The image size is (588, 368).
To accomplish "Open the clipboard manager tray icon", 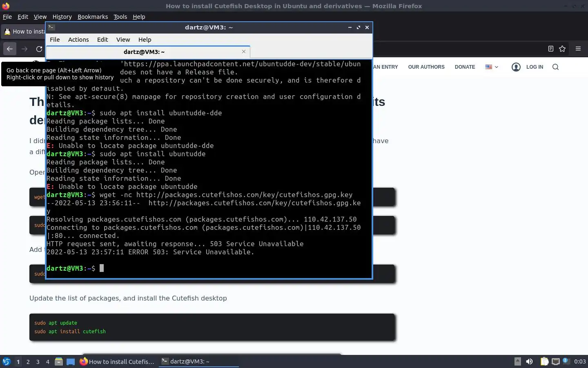I will (544, 361).
